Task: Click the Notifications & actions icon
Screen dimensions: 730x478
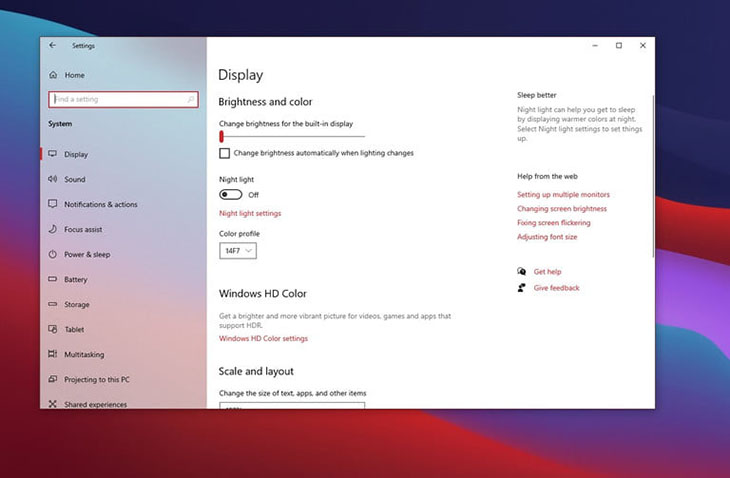Action: 53,204
